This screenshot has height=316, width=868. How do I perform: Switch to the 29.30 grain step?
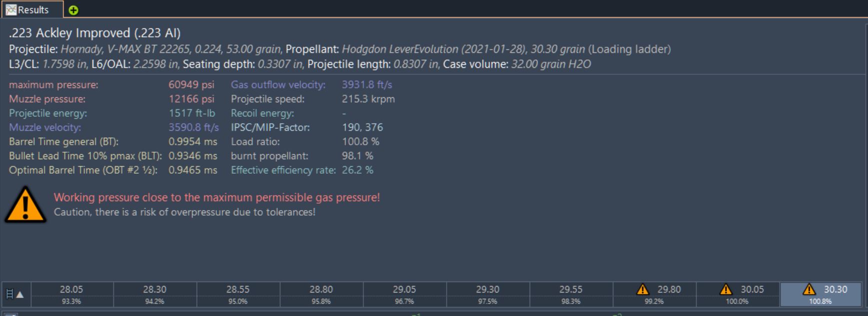[x=487, y=294]
